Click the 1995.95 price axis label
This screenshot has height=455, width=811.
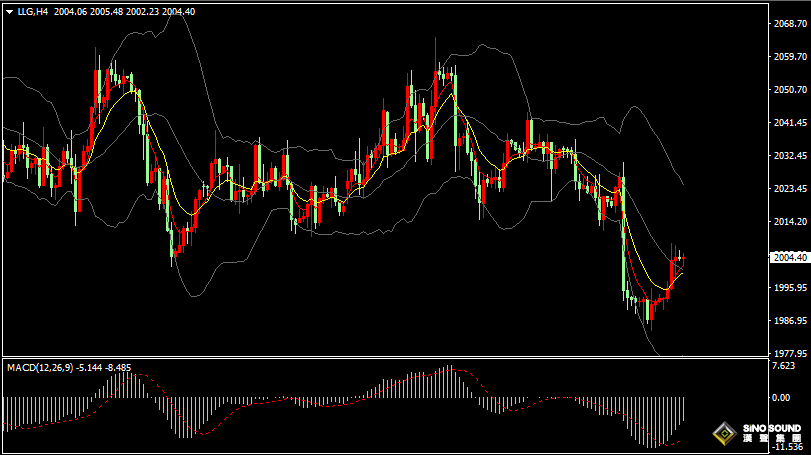(790, 288)
